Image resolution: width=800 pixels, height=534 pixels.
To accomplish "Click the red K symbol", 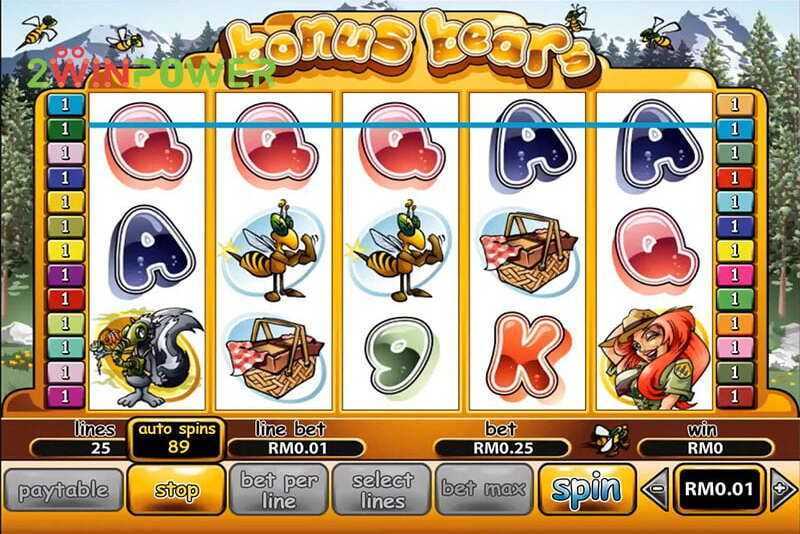I will (526, 356).
